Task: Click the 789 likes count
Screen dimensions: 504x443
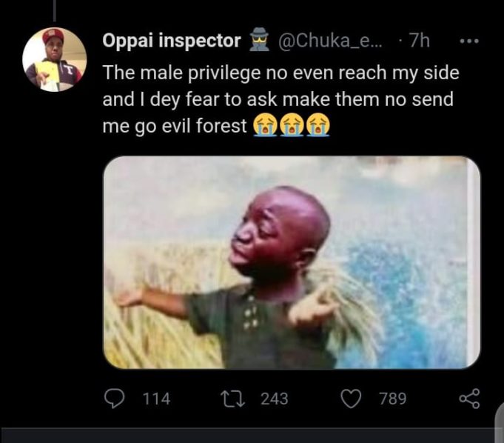Action: (392, 399)
